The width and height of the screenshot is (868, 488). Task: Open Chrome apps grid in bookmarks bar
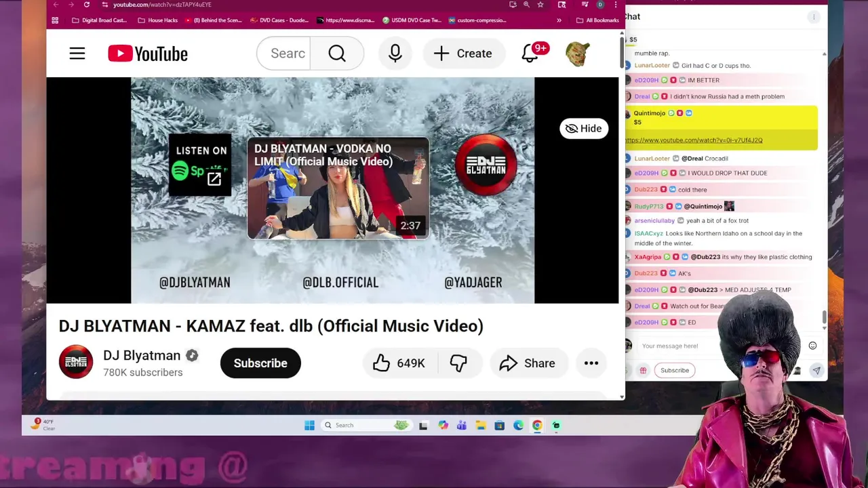coord(55,20)
